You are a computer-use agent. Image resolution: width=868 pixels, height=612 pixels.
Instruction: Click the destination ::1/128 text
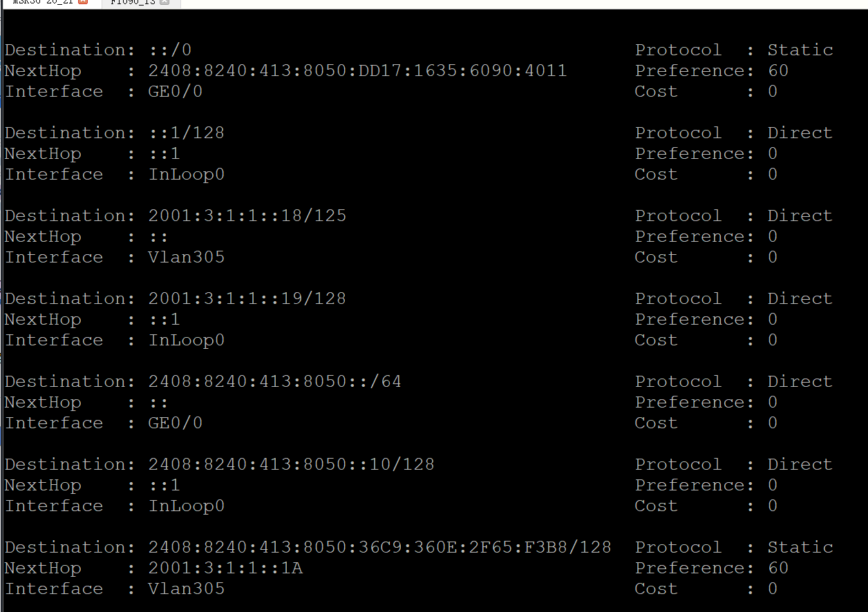click(x=187, y=133)
